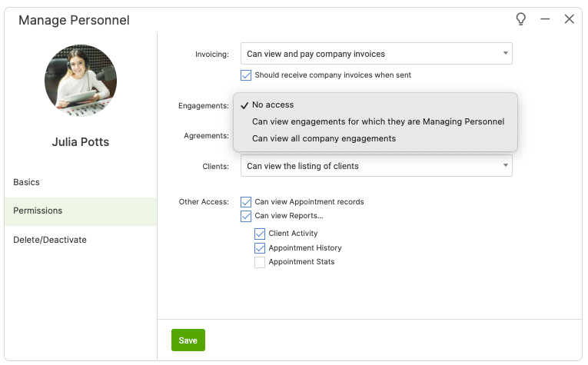Open the Invoicing dropdown
588x365 pixels.
coord(375,54)
